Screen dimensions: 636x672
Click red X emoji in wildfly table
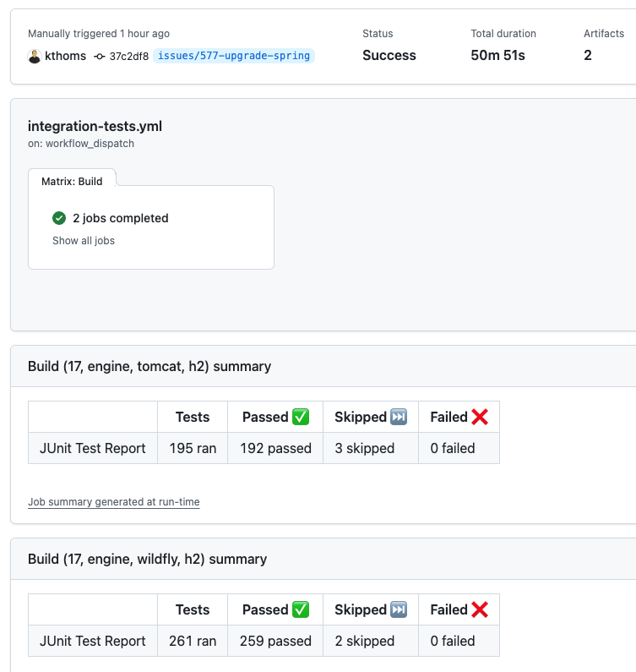pos(480,609)
